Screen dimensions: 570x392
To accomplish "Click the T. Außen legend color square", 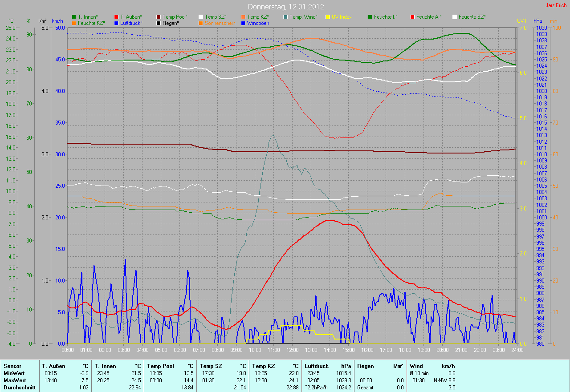I will click(x=116, y=17).
